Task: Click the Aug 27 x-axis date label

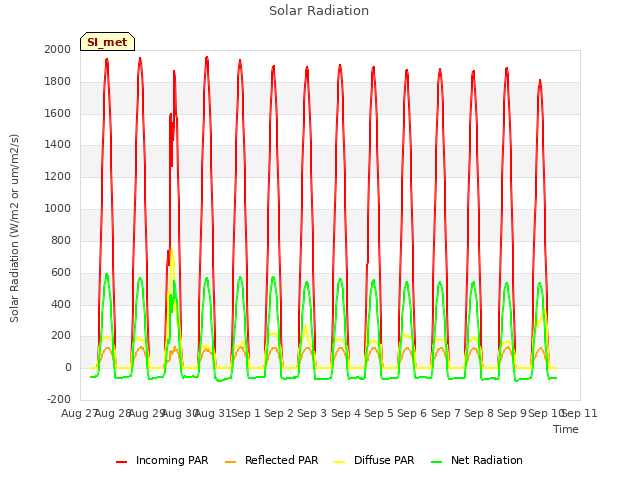Action: [78, 413]
